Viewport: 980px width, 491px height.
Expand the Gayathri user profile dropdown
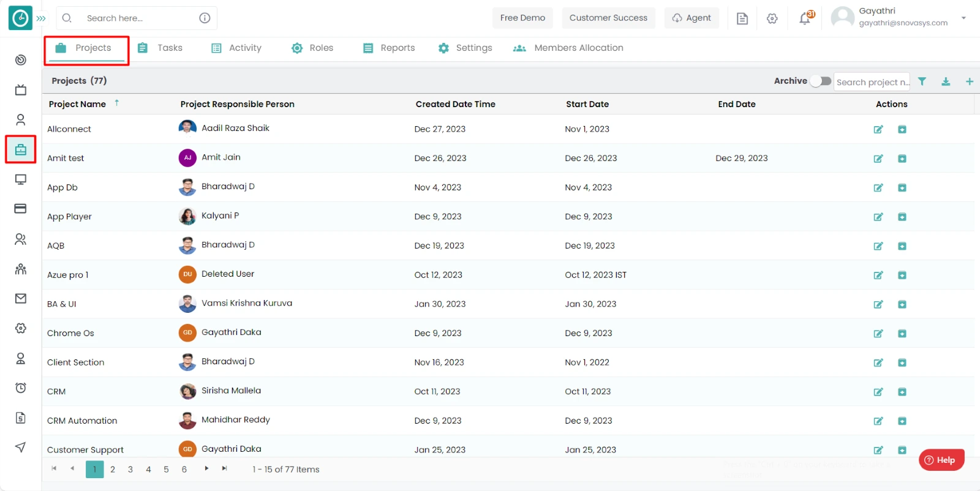pyautogui.click(x=963, y=18)
